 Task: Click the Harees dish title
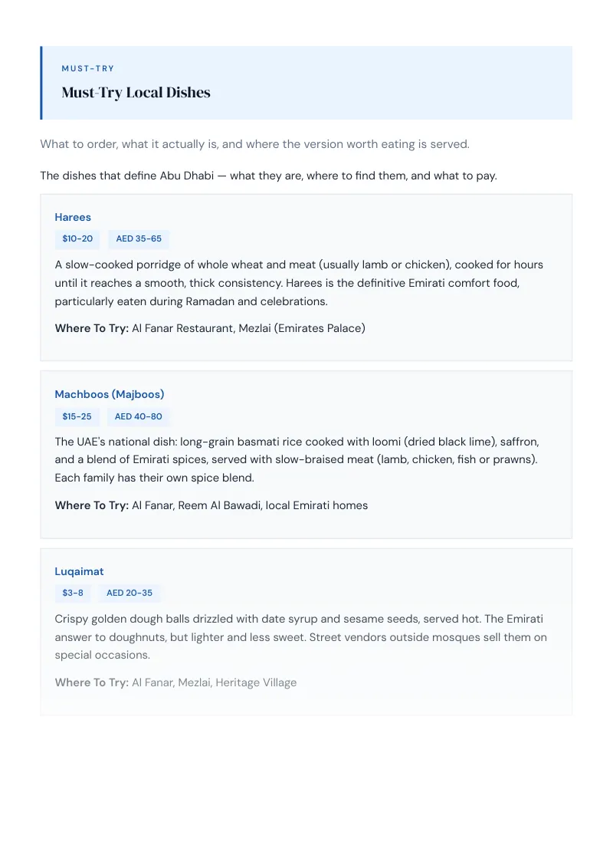point(73,217)
